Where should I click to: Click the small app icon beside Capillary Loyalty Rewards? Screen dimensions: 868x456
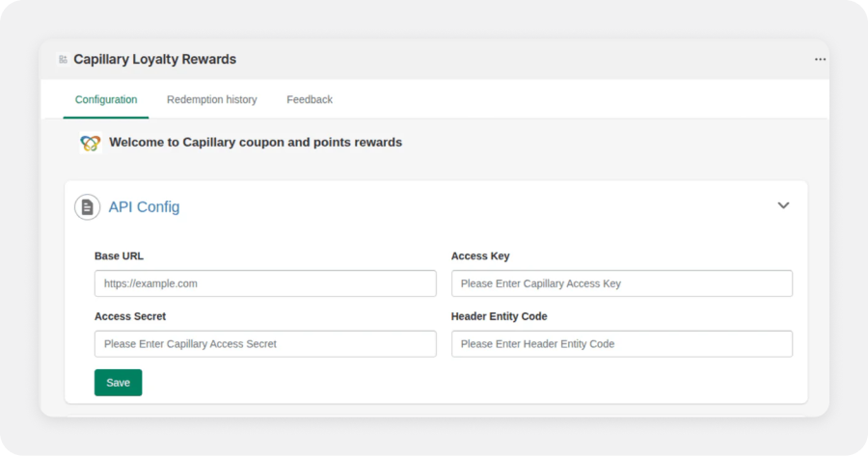point(63,60)
